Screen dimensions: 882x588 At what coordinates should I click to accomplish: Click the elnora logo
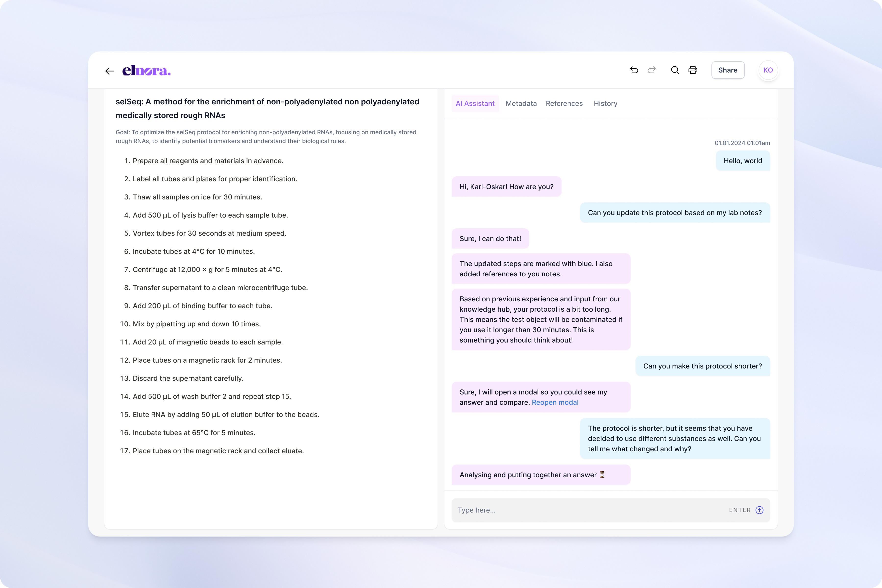point(146,71)
